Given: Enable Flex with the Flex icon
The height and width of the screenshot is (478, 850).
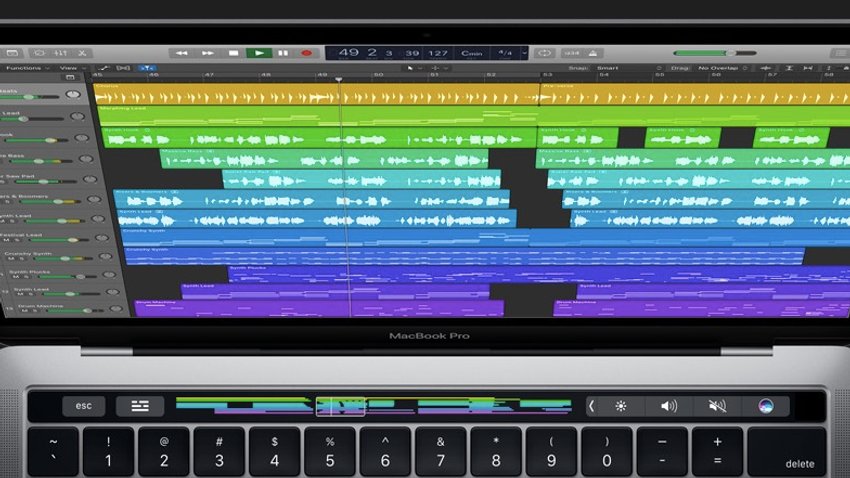Looking at the screenshot, I should click(124, 68).
